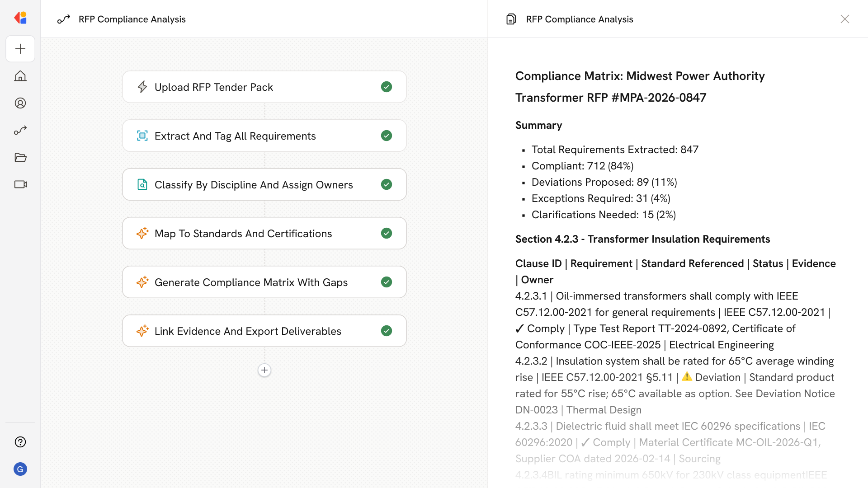Click the sparkle icon on Generate Compliance step
Screen dimensions: 868x488
click(x=142, y=282)
